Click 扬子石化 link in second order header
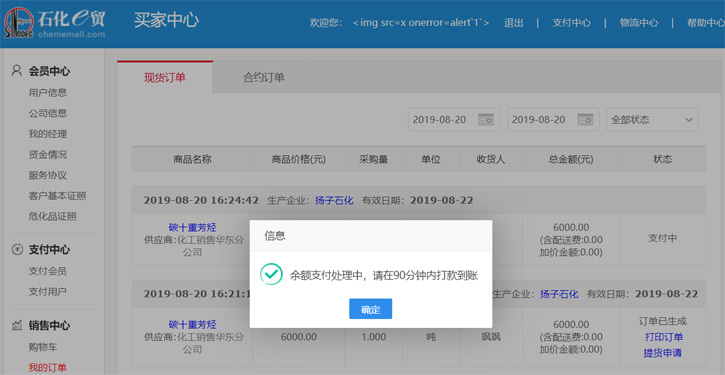This screenshot has height=375, width=725. pos(559,294)
